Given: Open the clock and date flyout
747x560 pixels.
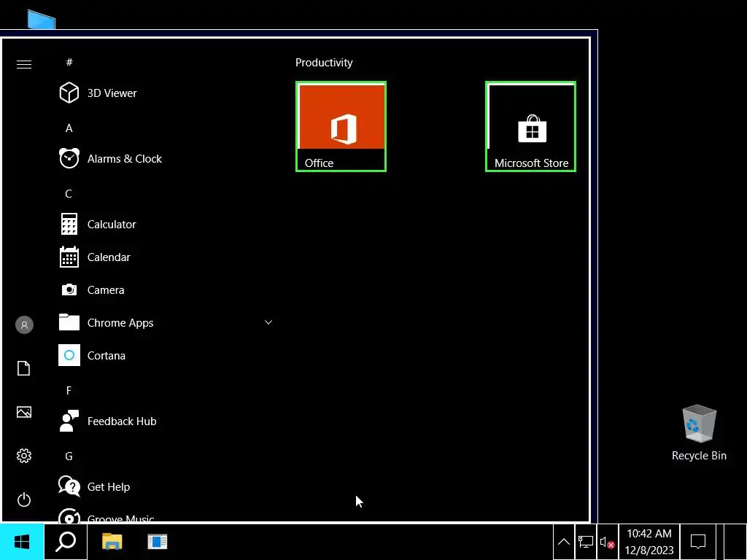Looking at the screenshot, I should coord(649,542).
